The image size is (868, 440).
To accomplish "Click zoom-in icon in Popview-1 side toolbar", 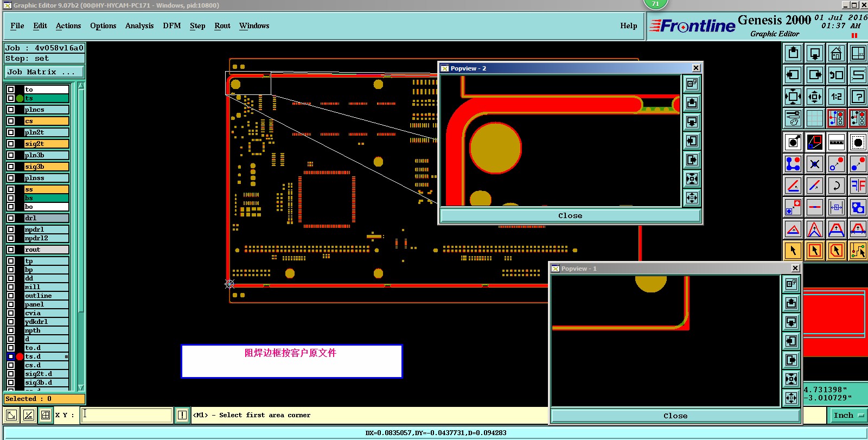I will pyautogui.click(x=792, y=379).
